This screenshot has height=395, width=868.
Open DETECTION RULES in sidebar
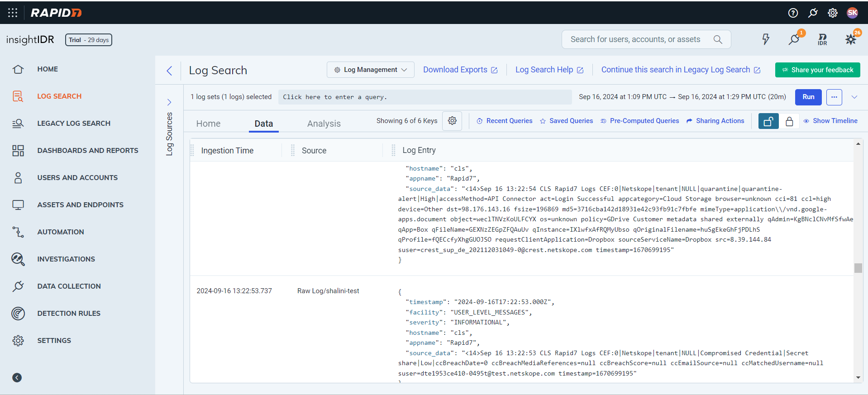coord(69,314)
